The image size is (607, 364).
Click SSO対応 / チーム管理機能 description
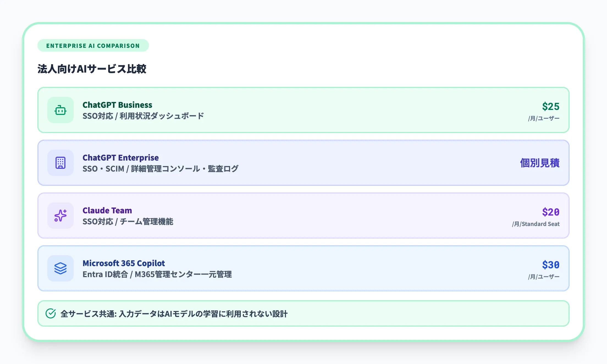click(x=128, y=222)
